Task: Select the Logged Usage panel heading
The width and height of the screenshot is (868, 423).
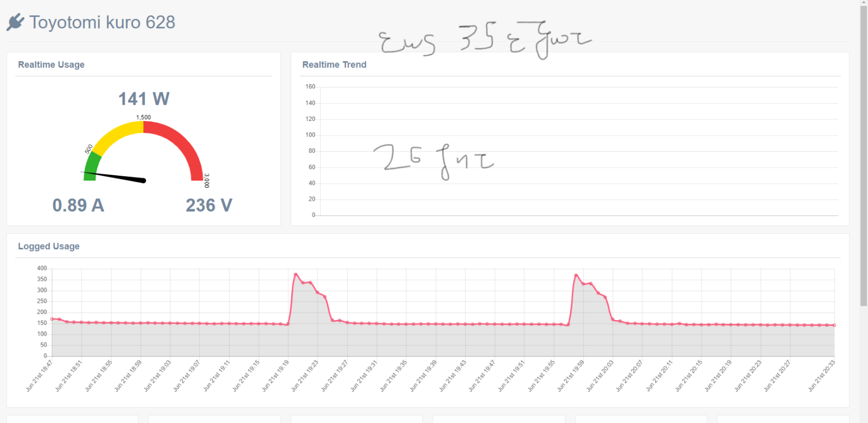Action: tap(49, 246)
